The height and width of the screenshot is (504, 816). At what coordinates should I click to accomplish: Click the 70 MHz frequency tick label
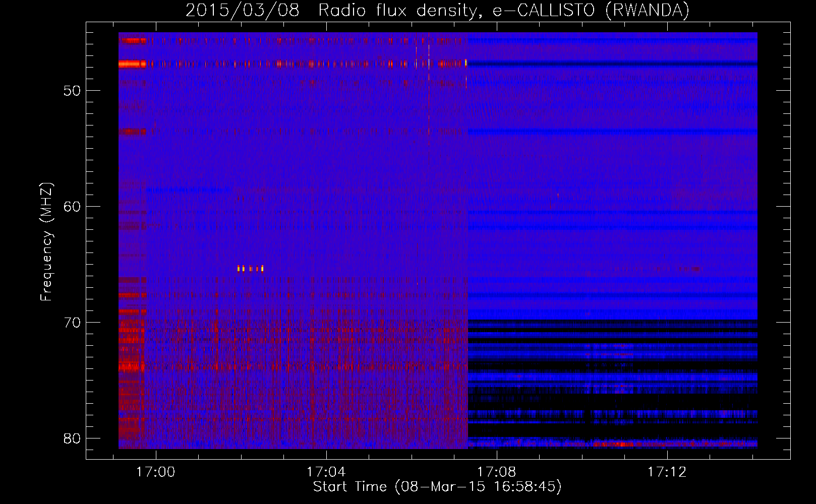(72, 323)
